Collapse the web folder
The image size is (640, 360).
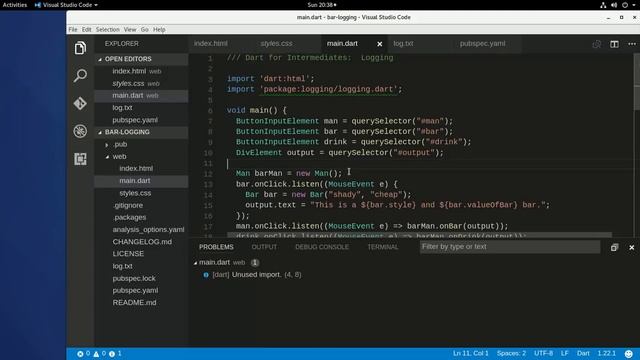141,157
